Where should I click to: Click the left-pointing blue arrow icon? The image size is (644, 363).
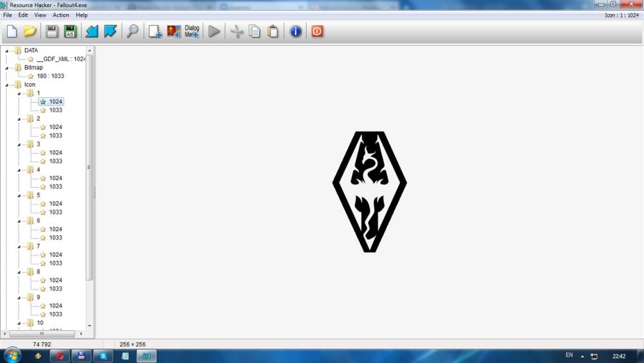91,31
